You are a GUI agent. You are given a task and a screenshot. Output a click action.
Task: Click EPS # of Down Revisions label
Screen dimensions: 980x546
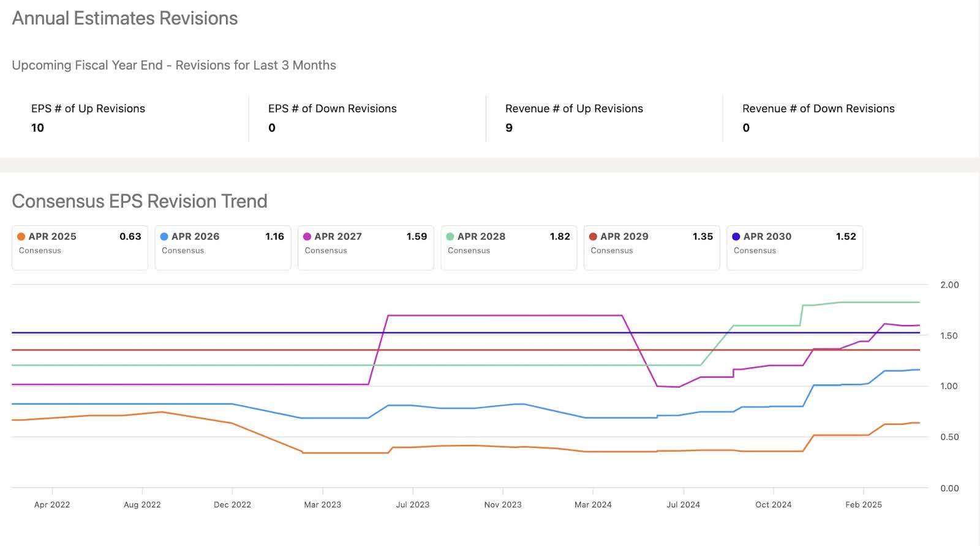click(332, 109)
